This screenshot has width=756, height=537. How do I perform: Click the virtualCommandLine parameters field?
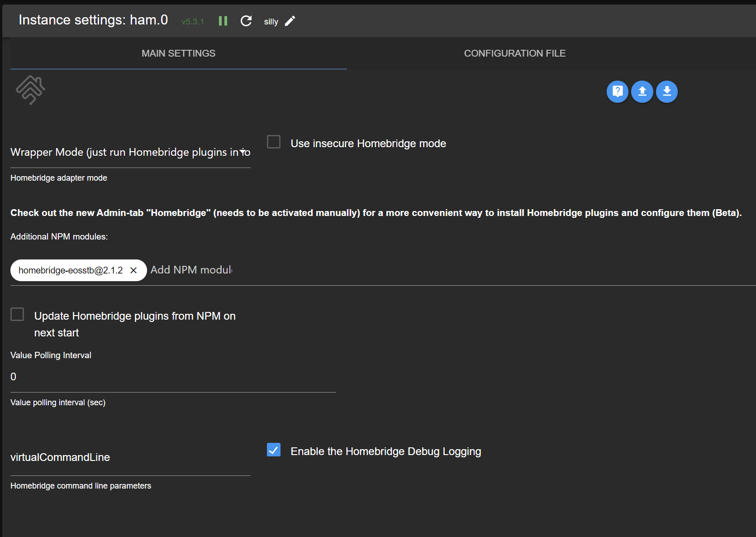pos(130,458)
